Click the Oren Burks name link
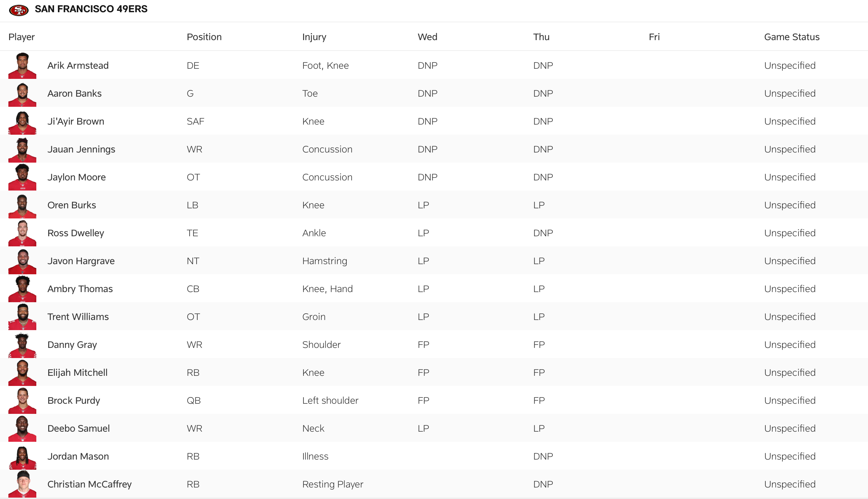868x499 pixels. [x=72, y=205]
